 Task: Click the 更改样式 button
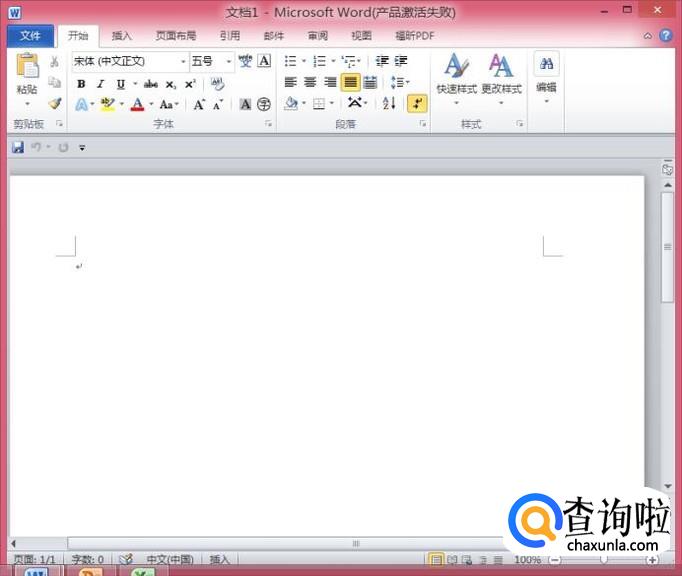tap(501, 80)
